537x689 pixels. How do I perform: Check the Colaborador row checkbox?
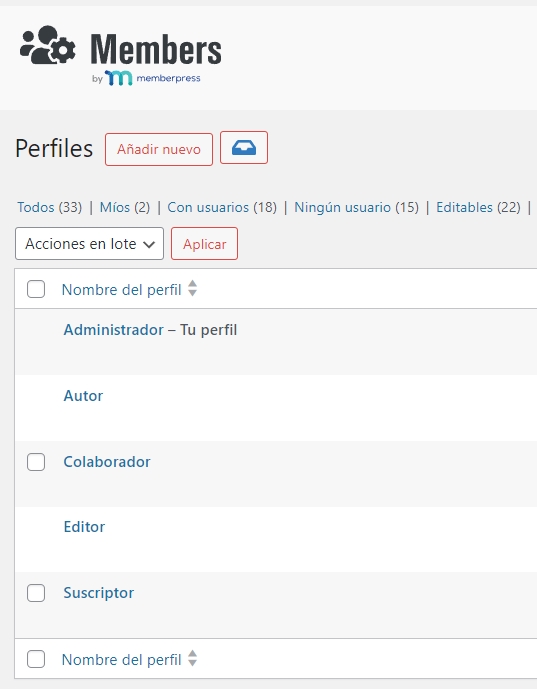coord(36,462)
